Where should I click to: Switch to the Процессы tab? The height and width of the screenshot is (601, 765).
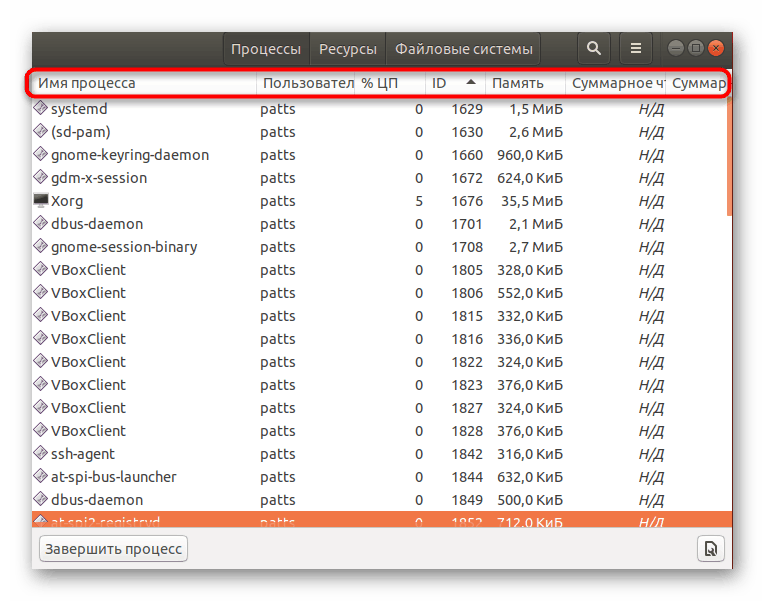[266, 49]
